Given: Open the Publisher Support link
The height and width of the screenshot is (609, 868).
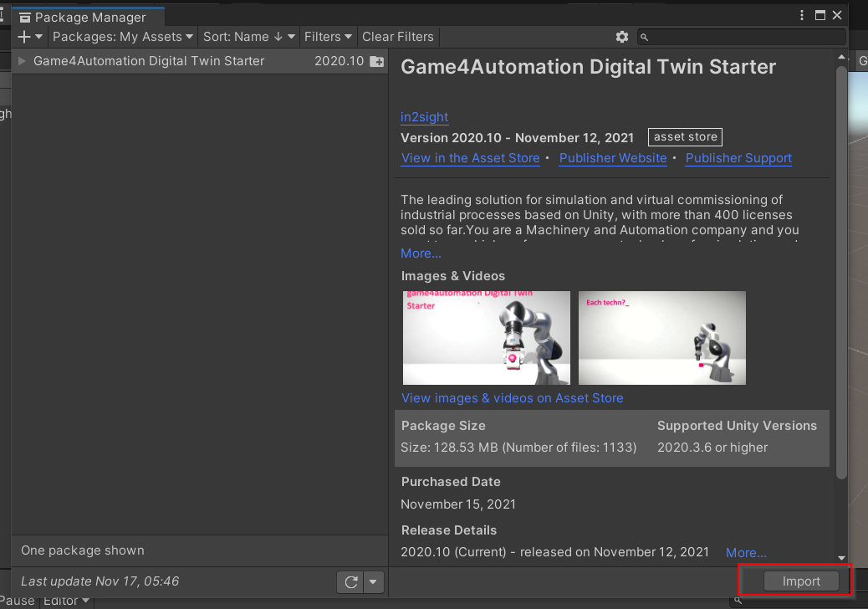Looking at the screenshot, I should coord(738,158).
